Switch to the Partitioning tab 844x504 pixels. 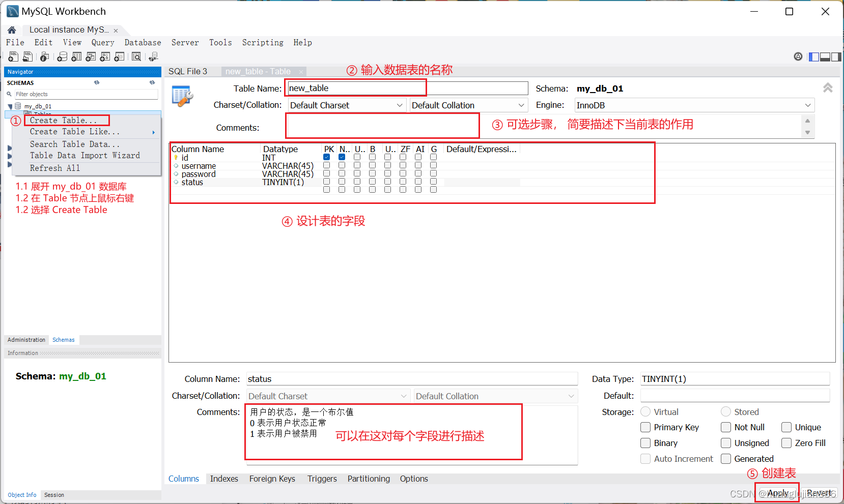click(369, 479)
